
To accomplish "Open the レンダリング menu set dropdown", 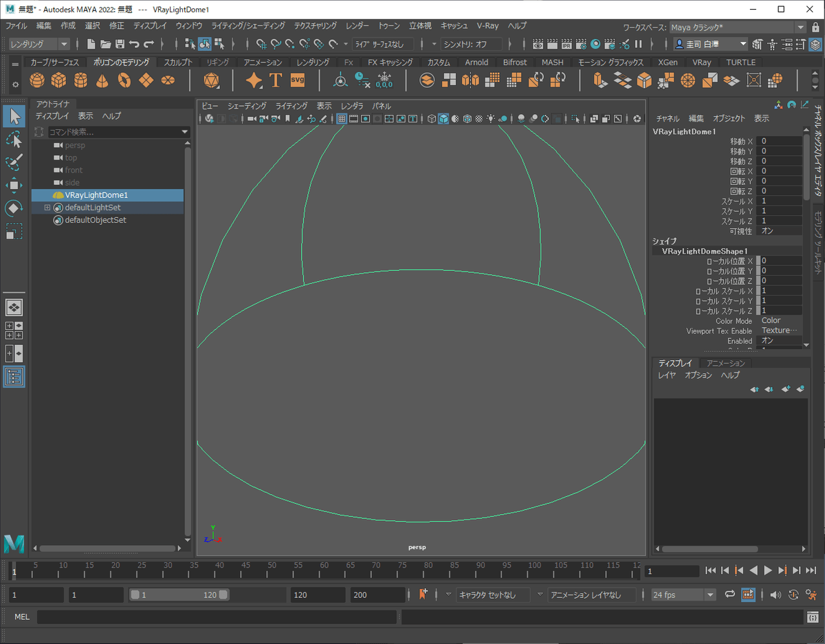I will coord(39,44).
